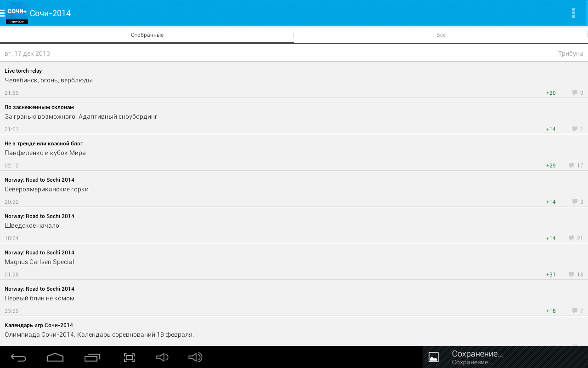Click the Трибуна section label
This screenshot has height=368, width=588.
point(571,53)
